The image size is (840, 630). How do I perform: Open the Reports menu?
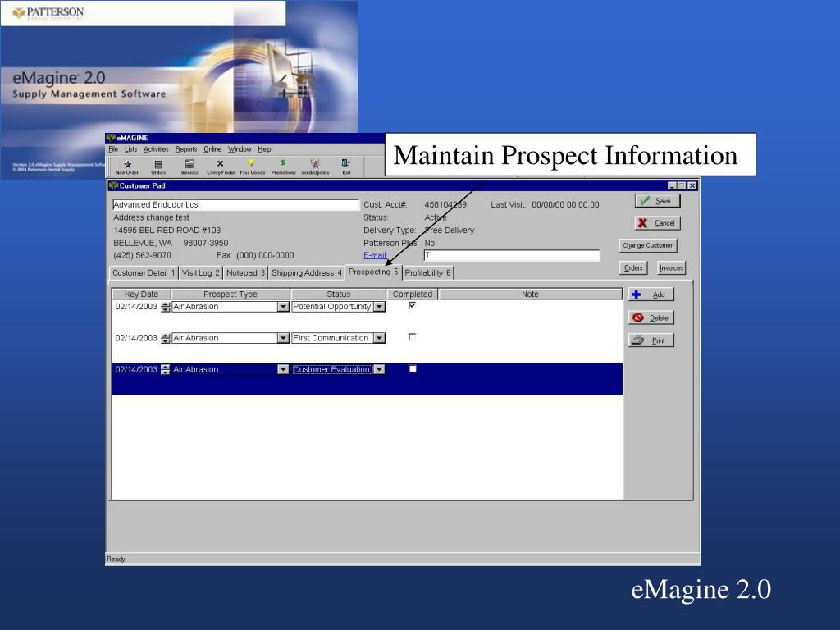coord(186,149)
